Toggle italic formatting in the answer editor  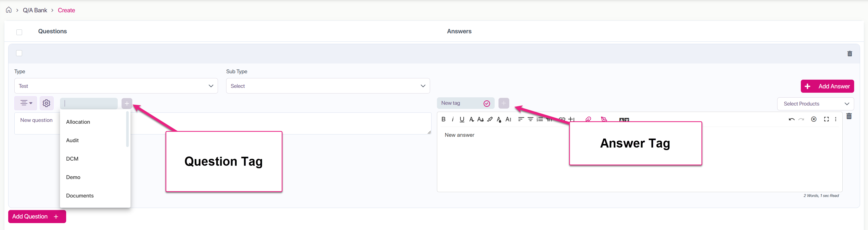453,119
